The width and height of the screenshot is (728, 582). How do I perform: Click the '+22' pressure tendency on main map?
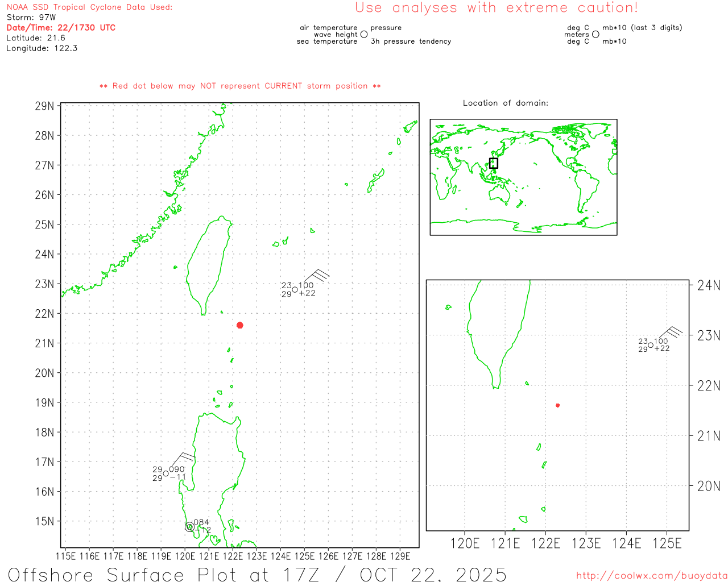pyautogui.click(x=308, y=293)
